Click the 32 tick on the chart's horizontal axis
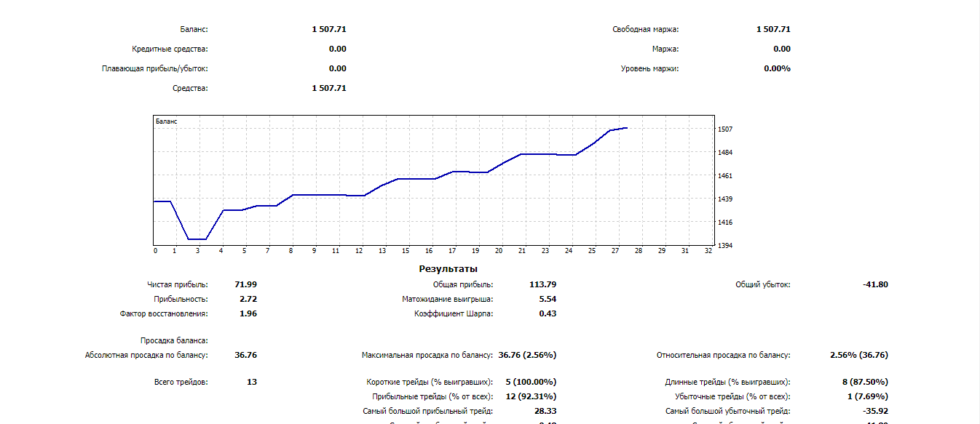This screenshot has height=424, width=980. tap(708, 251)
